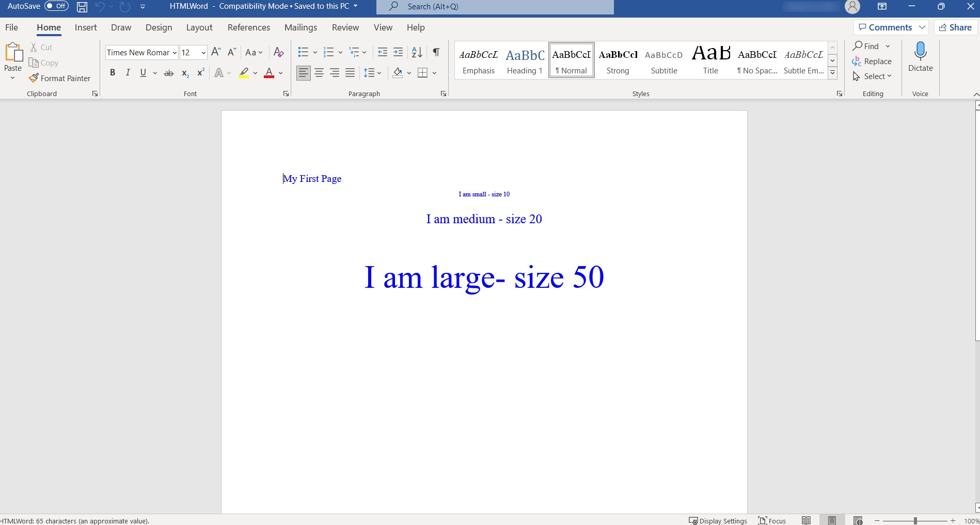This screenshot has height=525, width=980.
Task: Toggle align left button
Action: [x=304, y=73]
